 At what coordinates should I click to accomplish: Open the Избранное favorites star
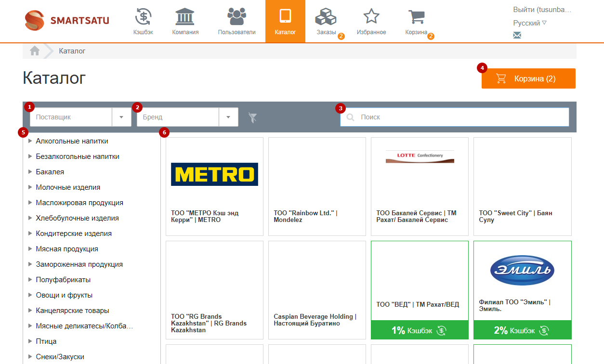tap(371, 21)
